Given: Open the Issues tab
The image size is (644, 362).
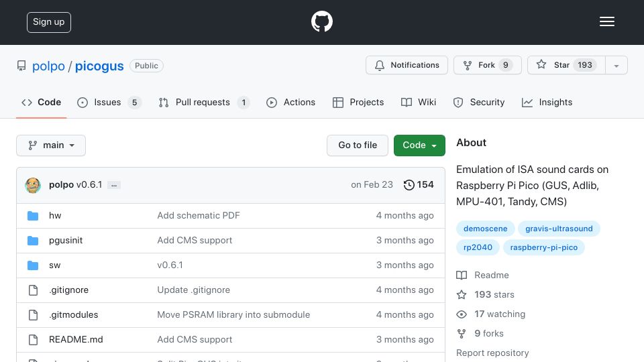Looking at the screenshot, I should [109, 102].
